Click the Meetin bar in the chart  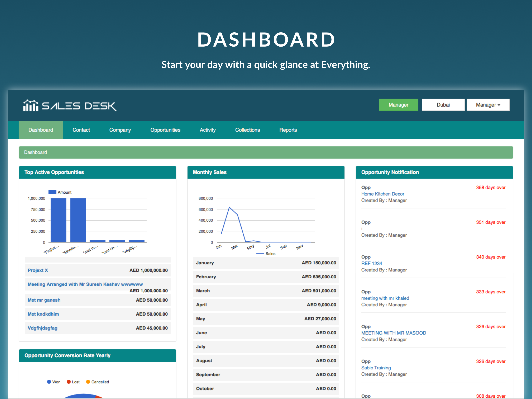78,220
